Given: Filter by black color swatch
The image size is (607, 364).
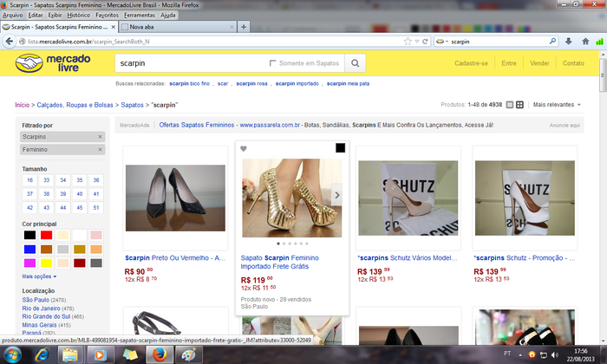Looking at the screenshot, I should pos(29,235).
